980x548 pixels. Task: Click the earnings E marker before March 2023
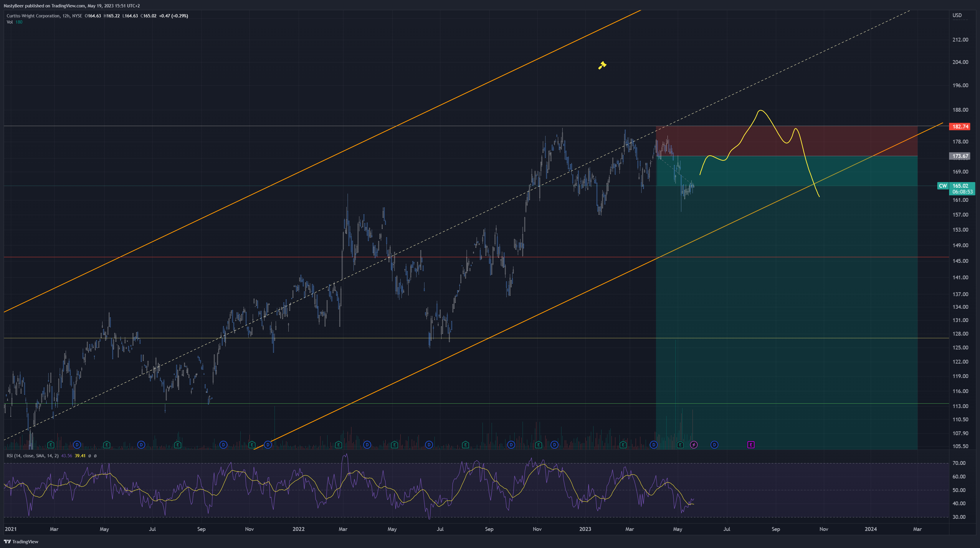pyautogui.click(x=623, y=445)
